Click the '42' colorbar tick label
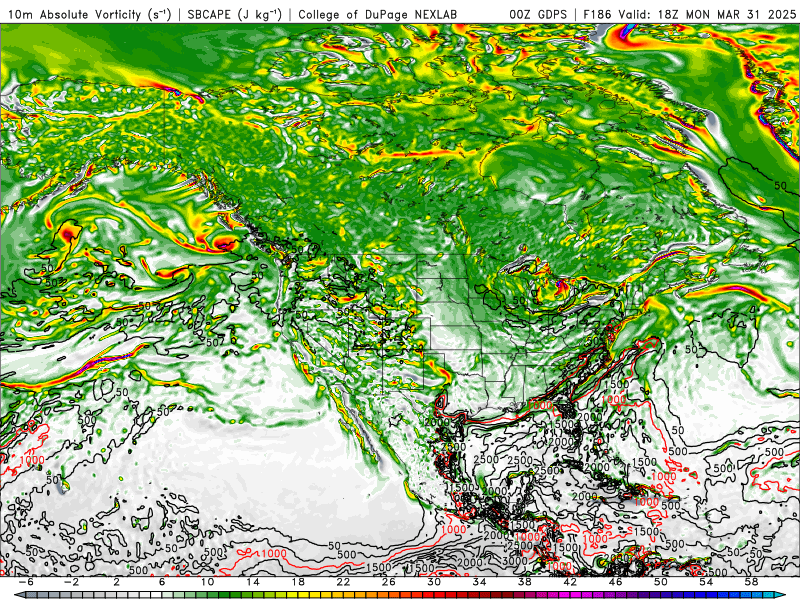The image size is (800, 600). click(x=570, y=582)
